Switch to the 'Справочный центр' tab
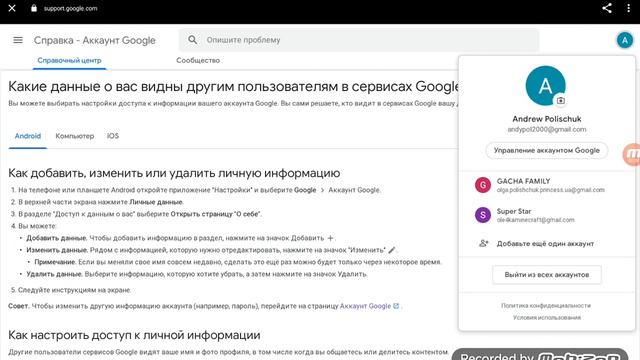This screenshot has width=640, height=360. tap(69, 60)
